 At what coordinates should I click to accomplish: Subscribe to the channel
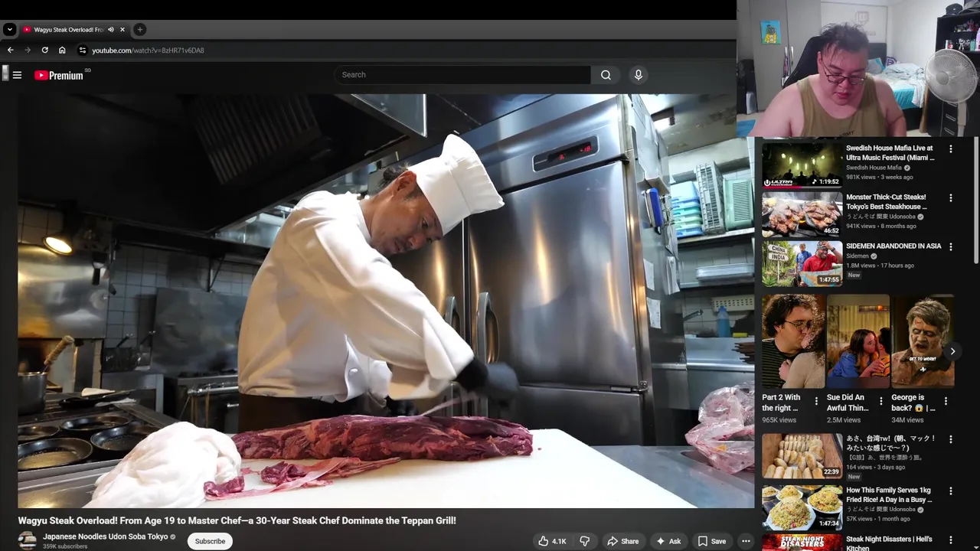pyautogui.click(x=210, y=541)
